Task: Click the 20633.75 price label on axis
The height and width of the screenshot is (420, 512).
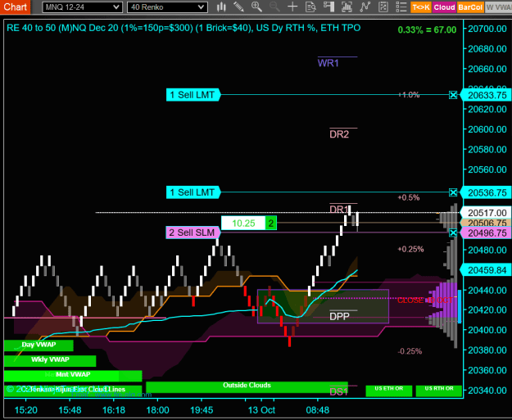Action: pos(487,95)
